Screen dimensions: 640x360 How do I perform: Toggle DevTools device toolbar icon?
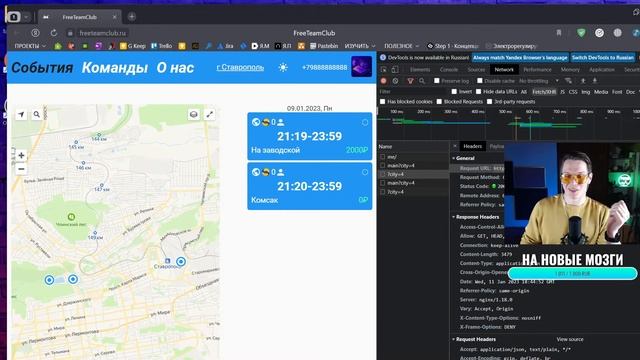[395, 70]
